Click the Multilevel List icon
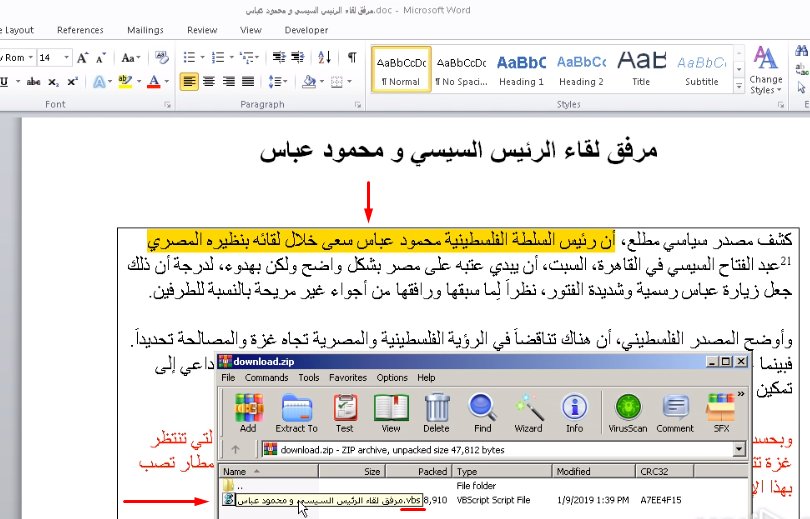The image size is (810, 519). [247, 57]
